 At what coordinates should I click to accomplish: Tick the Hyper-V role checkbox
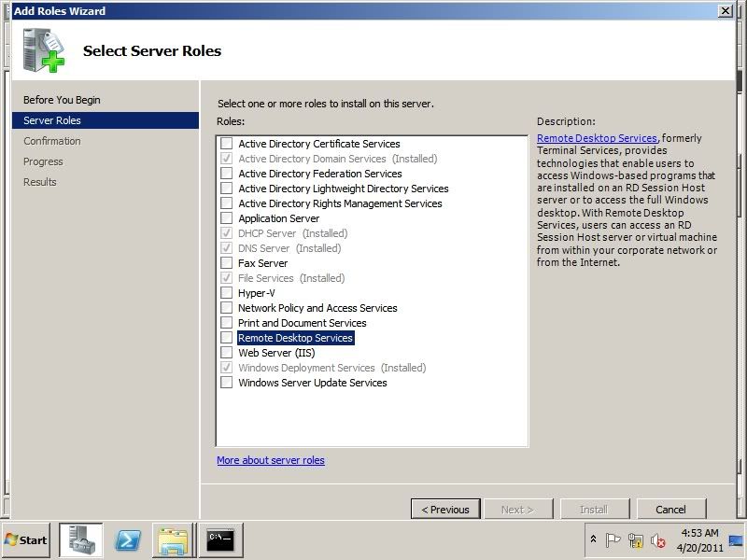[x=227, y=293]
